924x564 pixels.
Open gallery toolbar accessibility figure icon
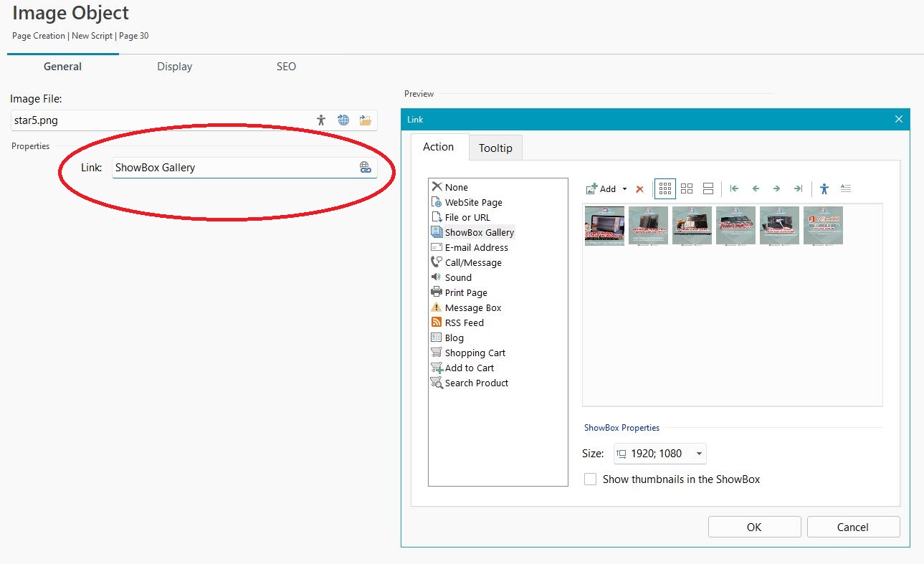pos(824,188)
